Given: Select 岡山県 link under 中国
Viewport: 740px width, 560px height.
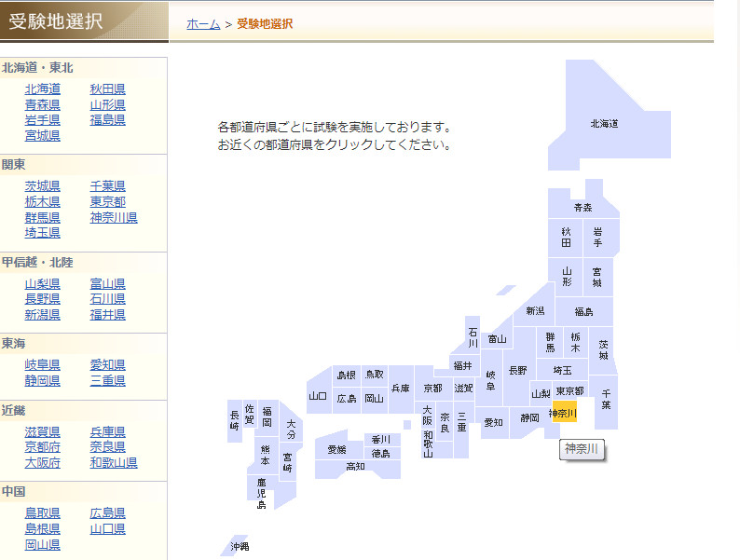Looking at the screenshot, I should point(43,544).
